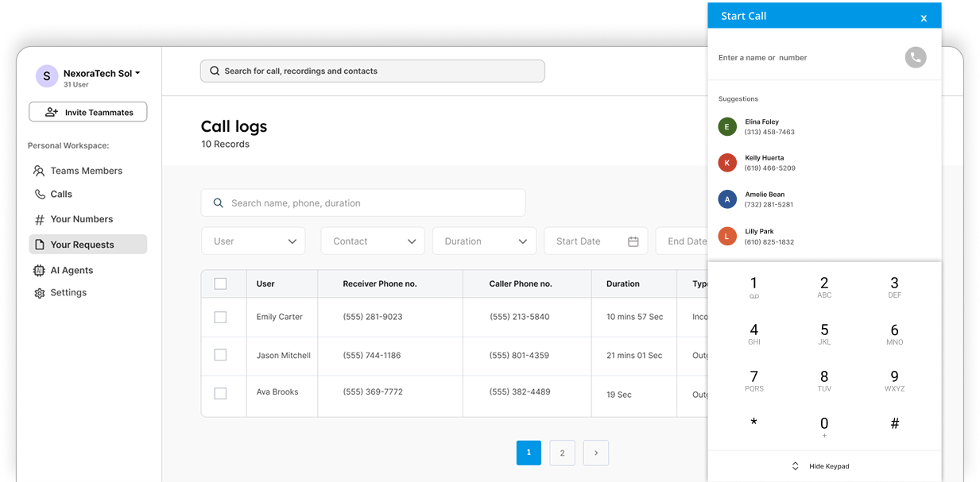Go to page 2 of call logs
The width and height of the screenshot is (980, 482).
pyautogui.click(x=562, y=453)
